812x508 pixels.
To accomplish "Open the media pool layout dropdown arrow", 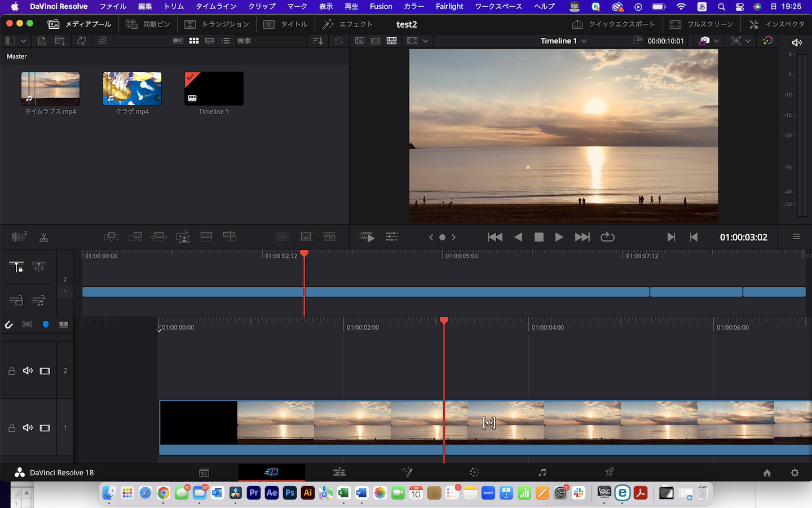I will coord(23,41).
